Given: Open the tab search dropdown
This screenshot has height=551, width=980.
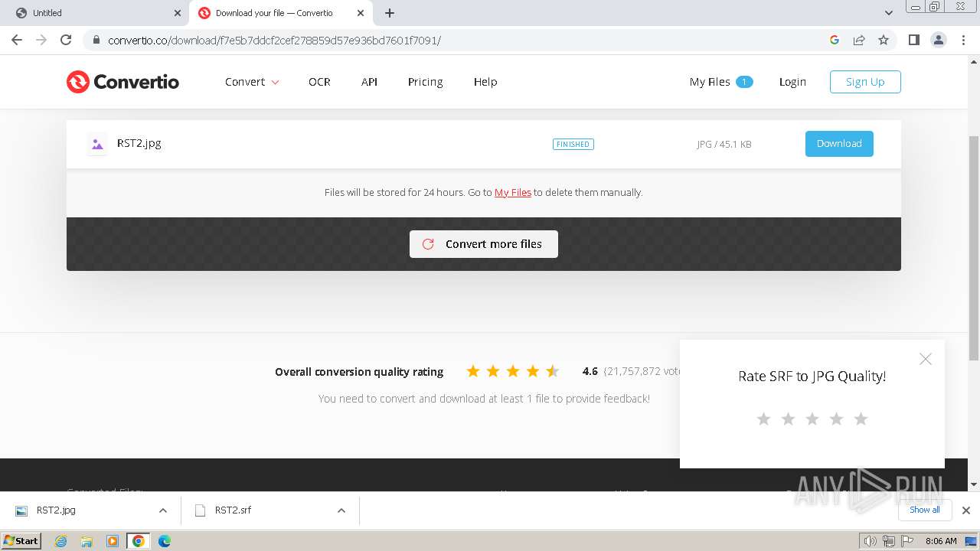Looking at the screenshot, I should click(889, 13).
